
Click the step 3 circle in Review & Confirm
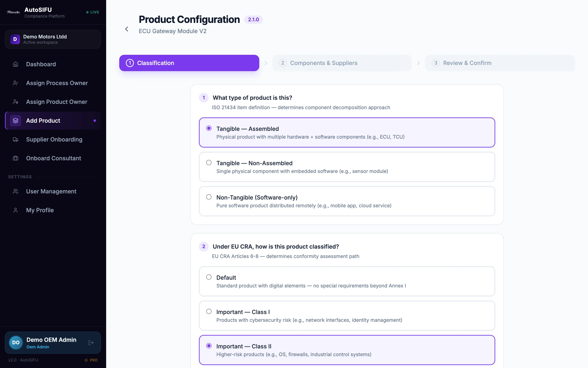(x=436, y=63)
